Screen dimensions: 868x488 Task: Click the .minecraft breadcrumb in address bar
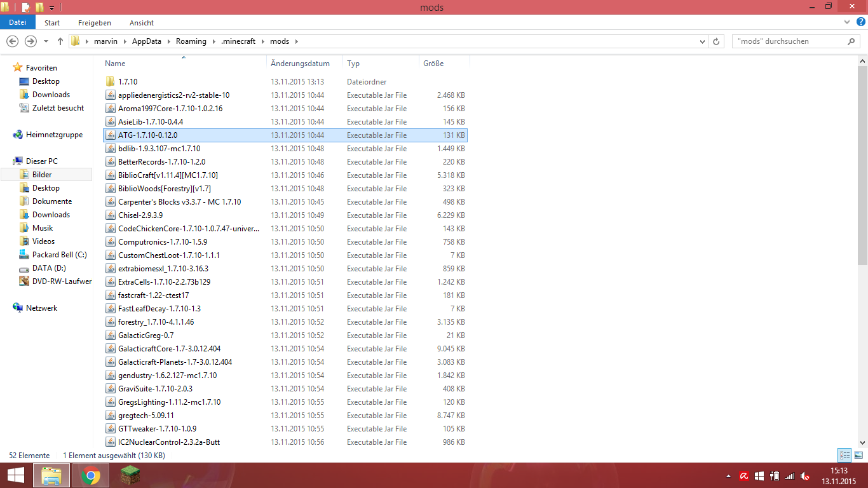pos(238,41)
